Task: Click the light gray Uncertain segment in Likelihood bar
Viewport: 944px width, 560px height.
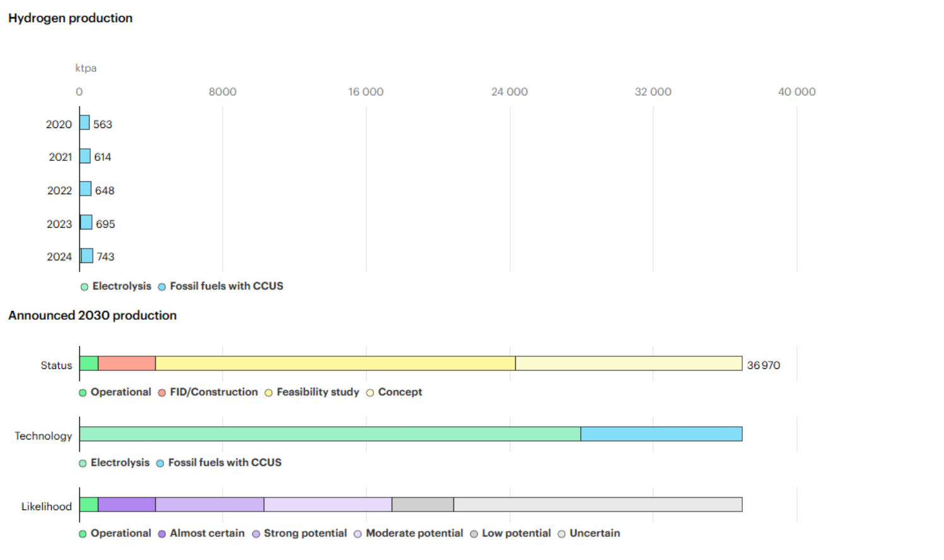Action: tap(597, 505)
